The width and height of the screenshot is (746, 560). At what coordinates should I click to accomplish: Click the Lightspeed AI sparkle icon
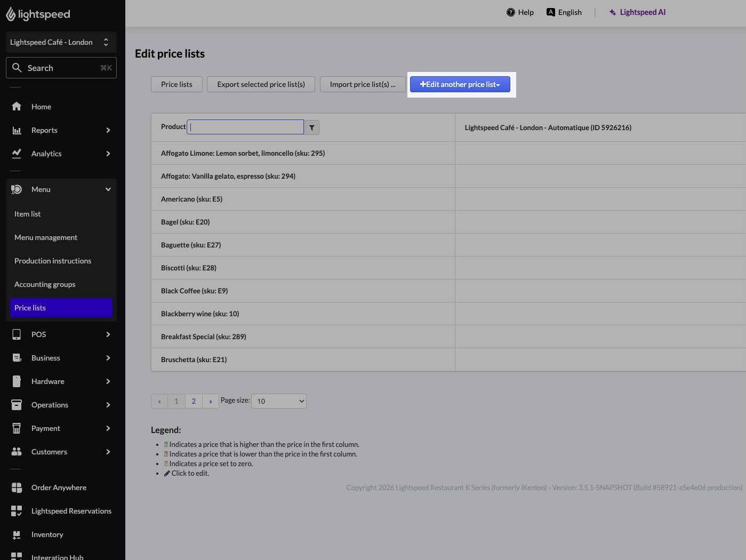click(x=613, y=12)
